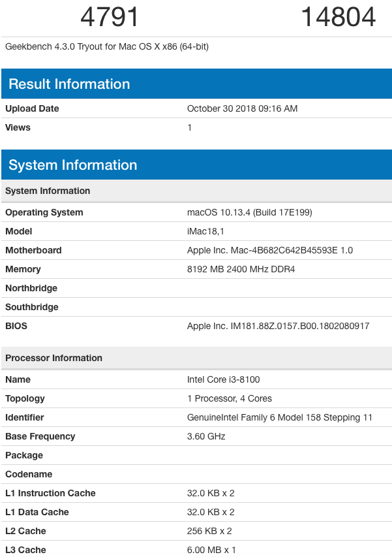392x557 pixels.
Task: Click the iMac18,1 model value
Action: coord(206,231)
